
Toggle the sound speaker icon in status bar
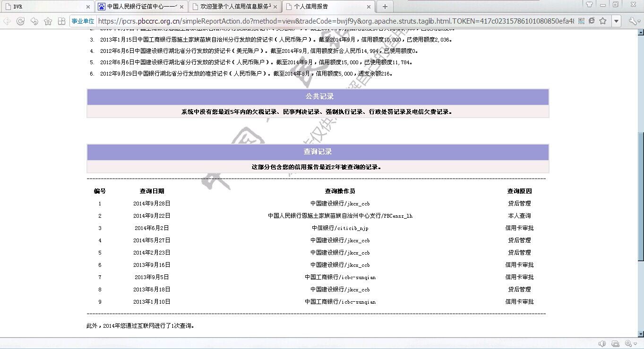pyautogui.click(x=602, y=344)
